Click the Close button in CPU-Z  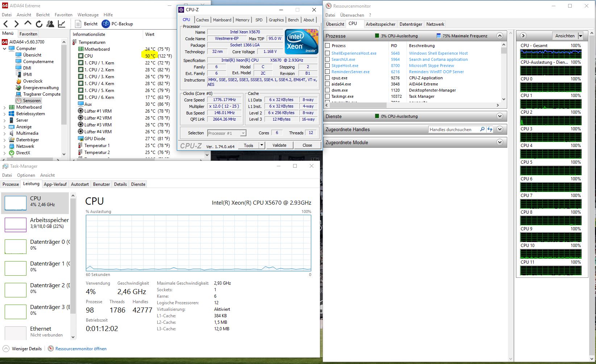(307, 145)
